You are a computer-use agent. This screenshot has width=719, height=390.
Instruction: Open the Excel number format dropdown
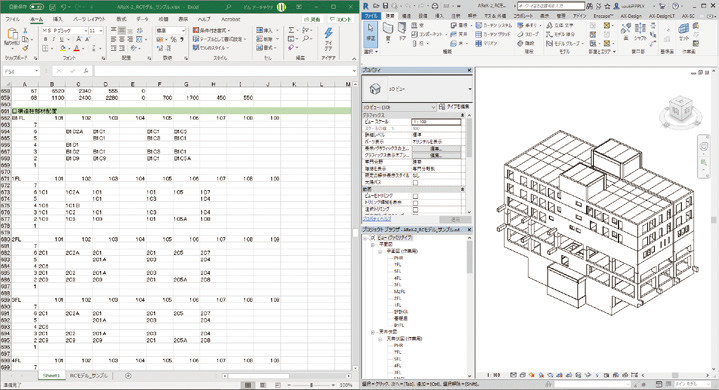tap(183, 30)
